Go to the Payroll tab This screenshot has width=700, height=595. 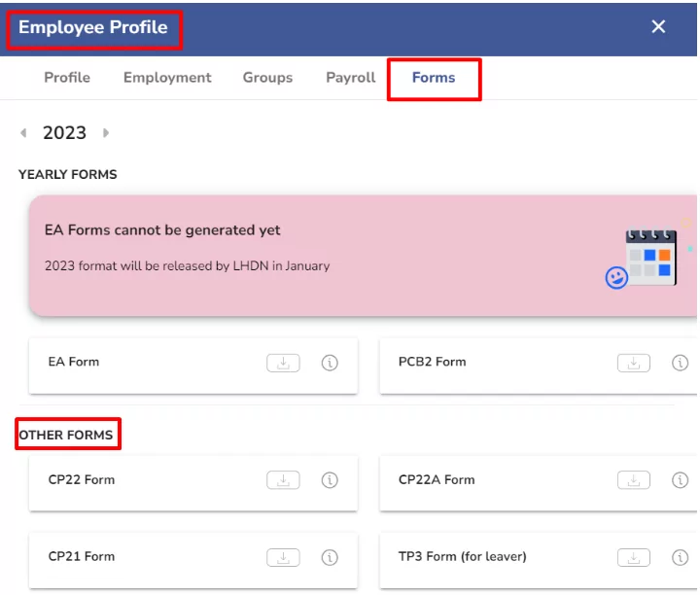pos(351,78)
